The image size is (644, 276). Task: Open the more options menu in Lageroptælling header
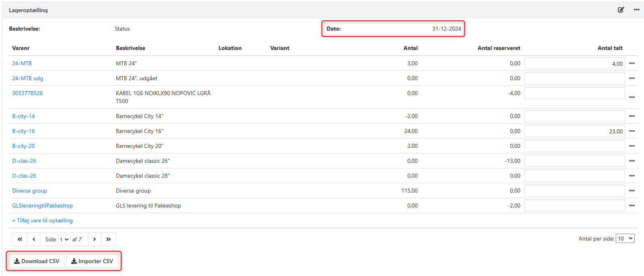click(x=636, y=10)
